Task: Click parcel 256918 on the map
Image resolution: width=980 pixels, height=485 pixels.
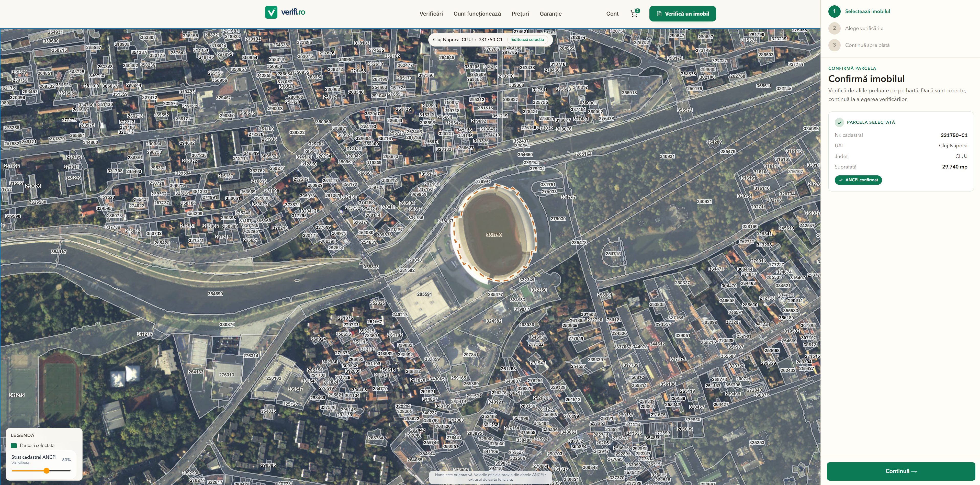Action: pyautogui.click(x=629, y=93)
